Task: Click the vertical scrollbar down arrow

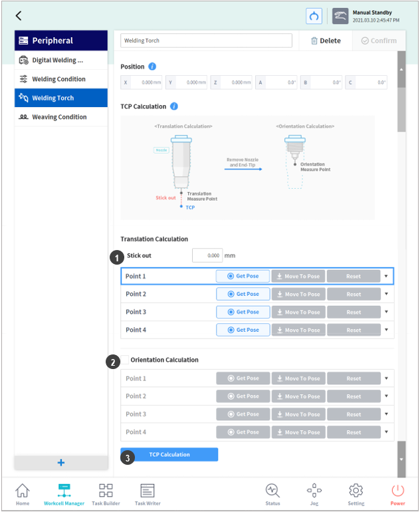Action: [x=401, y=459]
